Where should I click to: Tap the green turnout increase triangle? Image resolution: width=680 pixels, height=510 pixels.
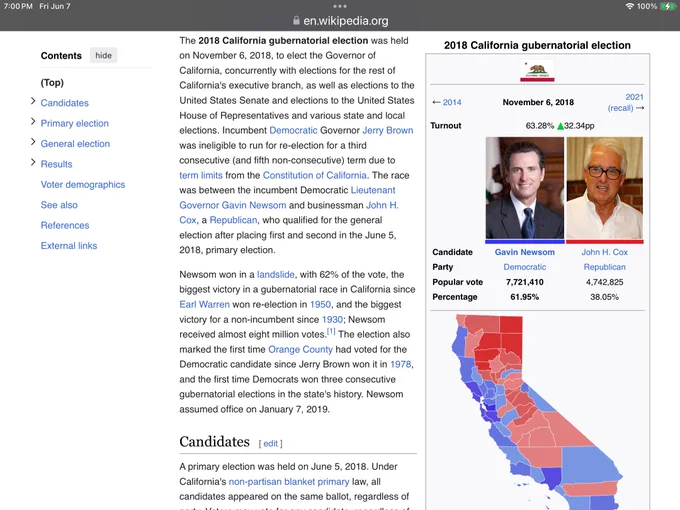pos(560,126)
